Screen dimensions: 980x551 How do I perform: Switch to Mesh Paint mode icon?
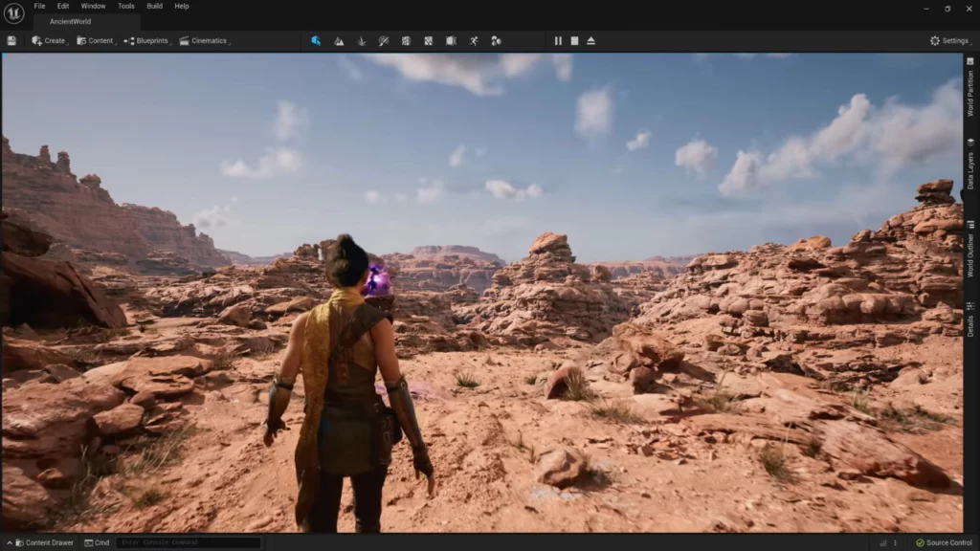click(384, 40)
